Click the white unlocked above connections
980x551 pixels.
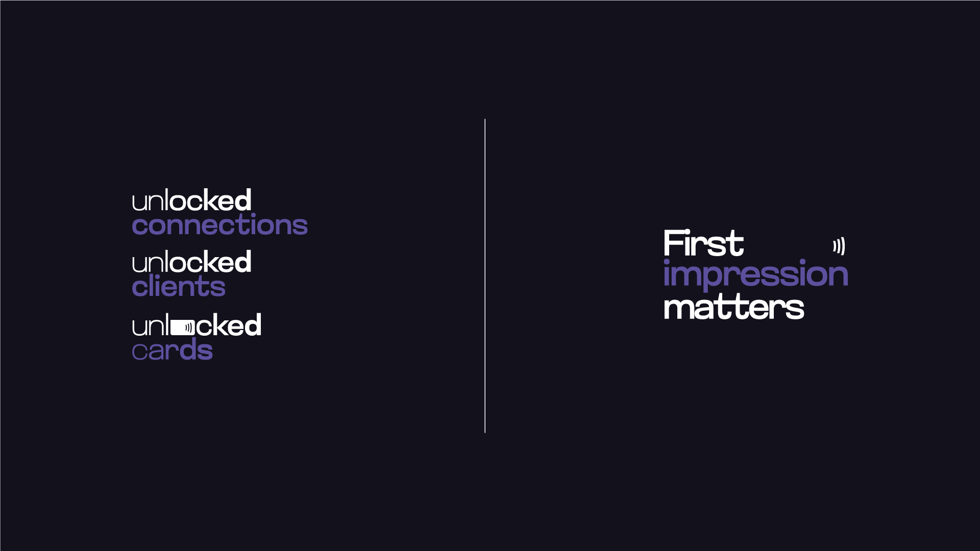tap(191, 199)
